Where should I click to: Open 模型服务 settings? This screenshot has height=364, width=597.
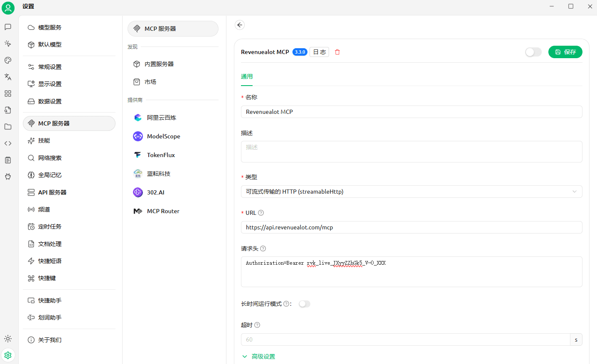click(x=69, y=27)
